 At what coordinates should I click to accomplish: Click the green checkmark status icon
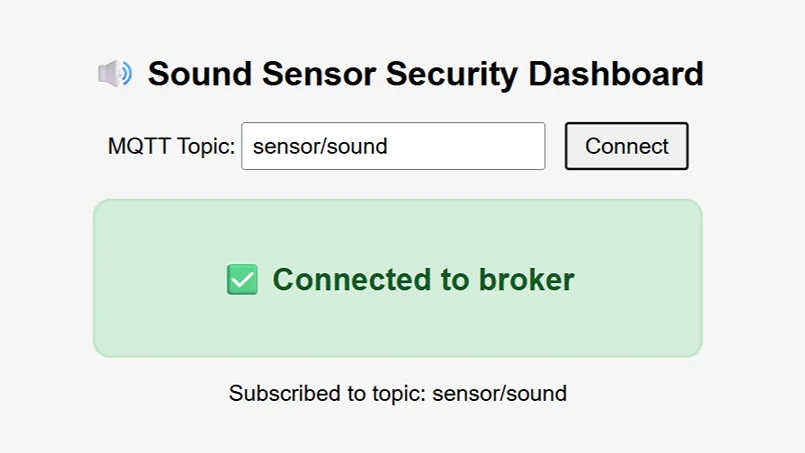[242, 280]
